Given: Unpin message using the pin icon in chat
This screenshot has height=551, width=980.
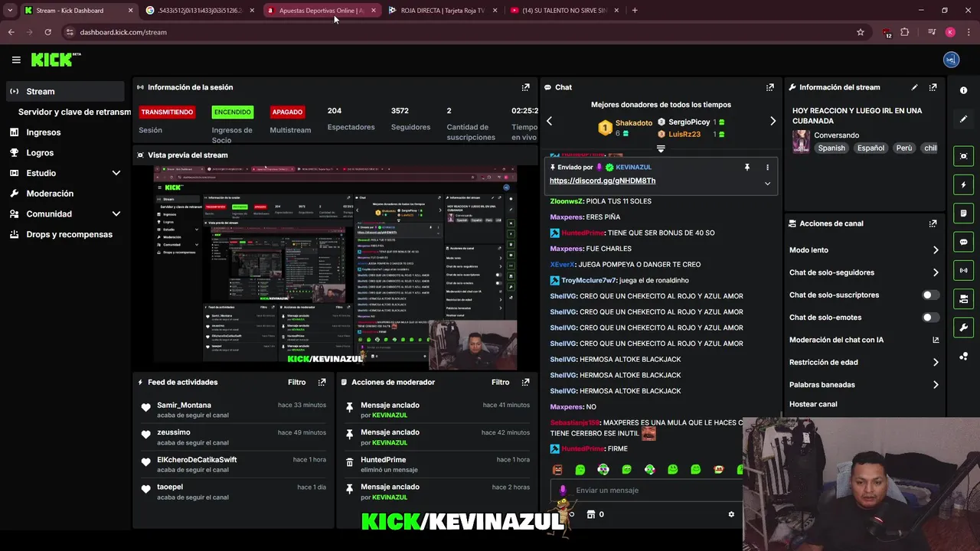Looking at the screenshot, I should click(747, 167).
